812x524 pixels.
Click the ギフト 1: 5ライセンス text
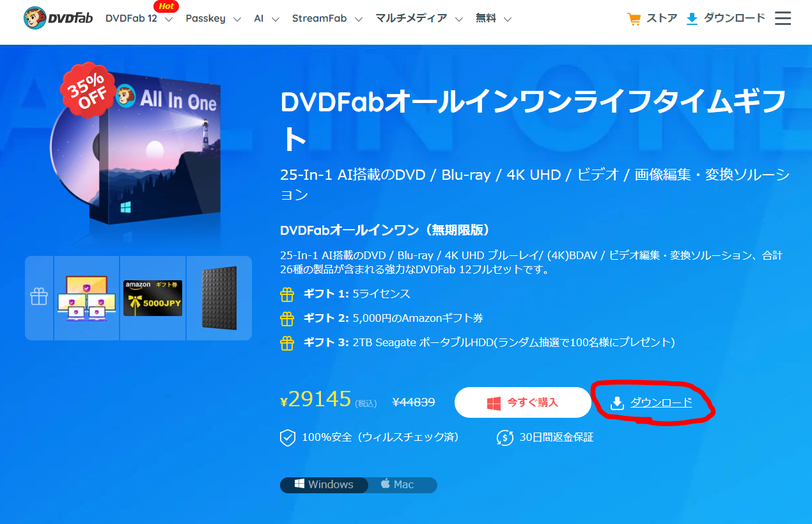[x=356, y=294]
